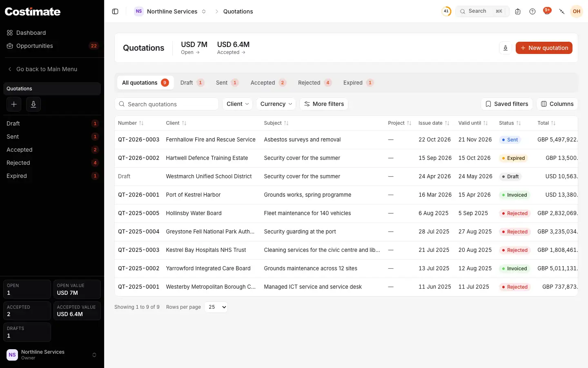Select the Accepted tab

pos(268,83)
